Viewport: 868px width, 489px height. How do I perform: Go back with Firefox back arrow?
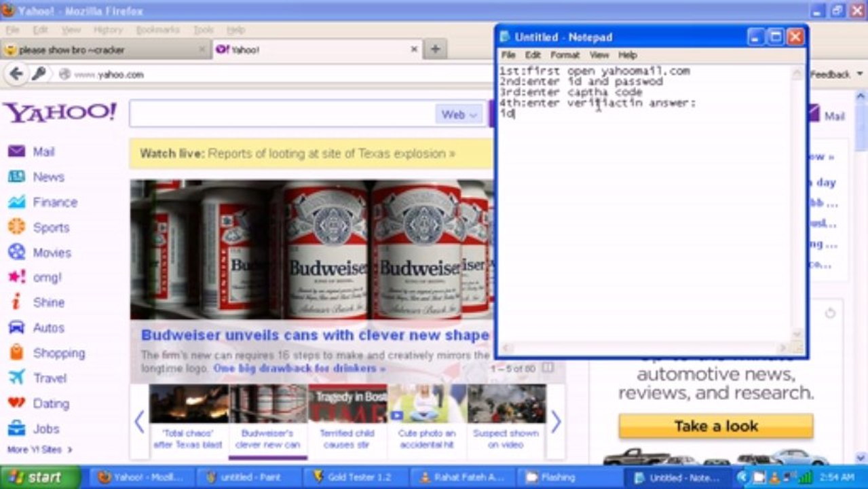pyautogui.click(x=16, y=74)
